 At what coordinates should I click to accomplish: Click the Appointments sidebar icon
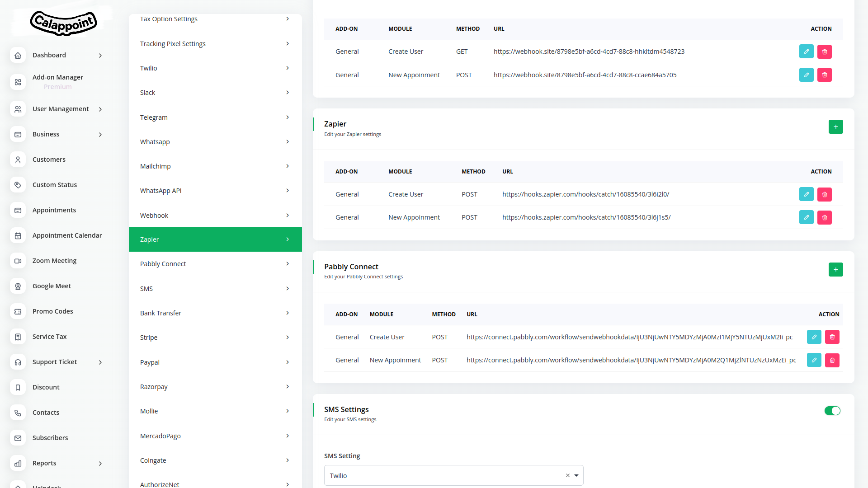pos(18,210)
